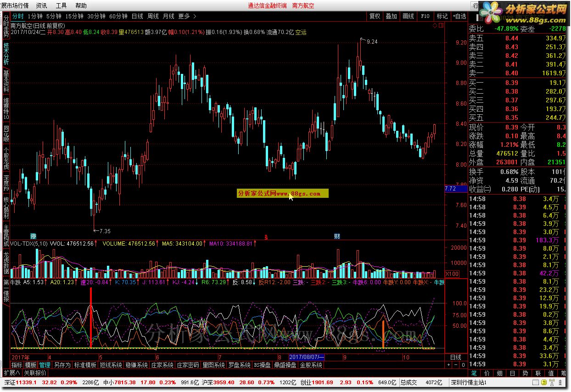Click the 标记 mark button

click(x=442, y=16)
